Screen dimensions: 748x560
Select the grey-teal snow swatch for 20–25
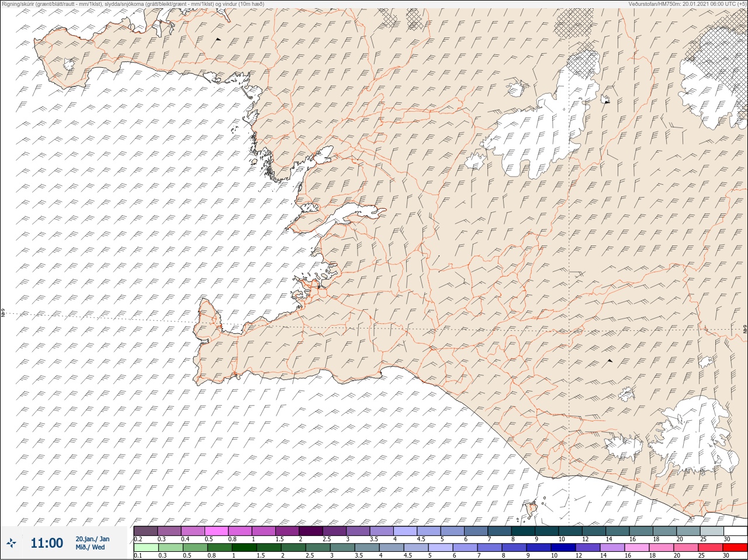click(x=688, y=531)
